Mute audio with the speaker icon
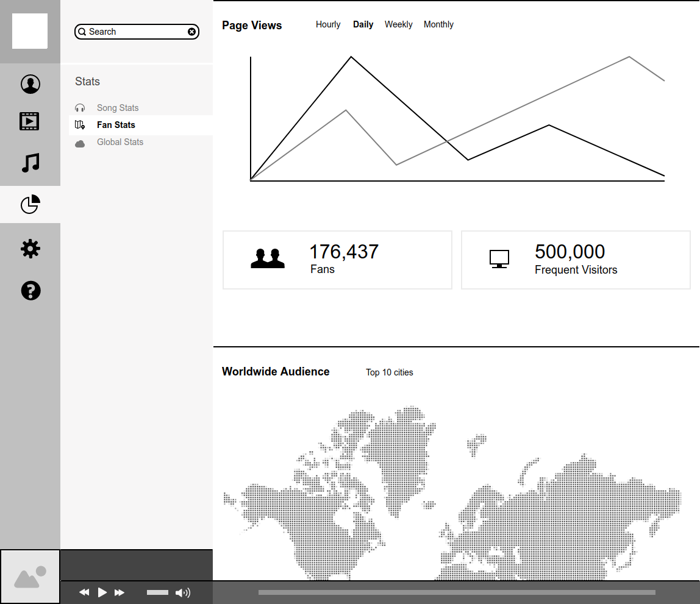Image resolution: width=700 pixels, height=604 pixels. (x=182, y=592)
